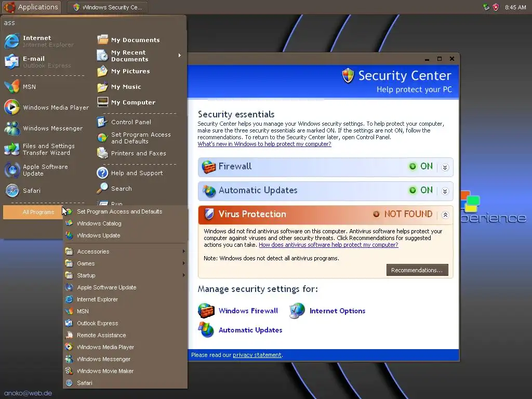The image size is (532, 399).
Task: Expand the Firewall section chevron
Action: tap(445, 167)
